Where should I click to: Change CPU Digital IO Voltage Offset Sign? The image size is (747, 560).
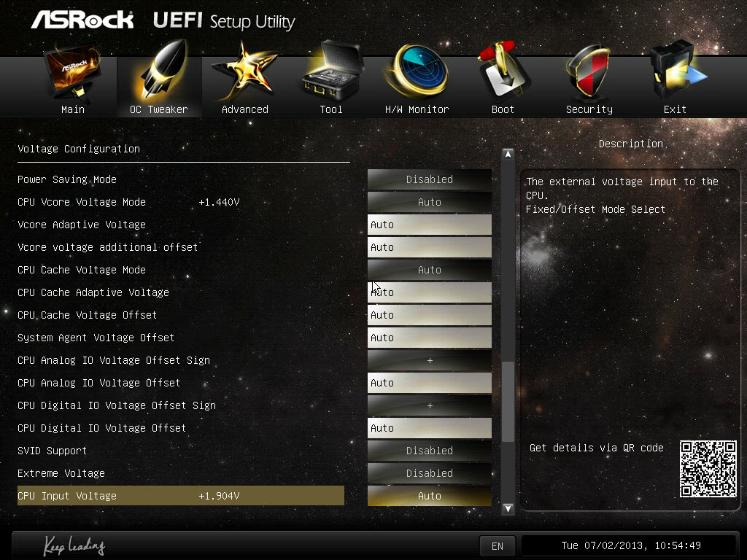[429, 405]
